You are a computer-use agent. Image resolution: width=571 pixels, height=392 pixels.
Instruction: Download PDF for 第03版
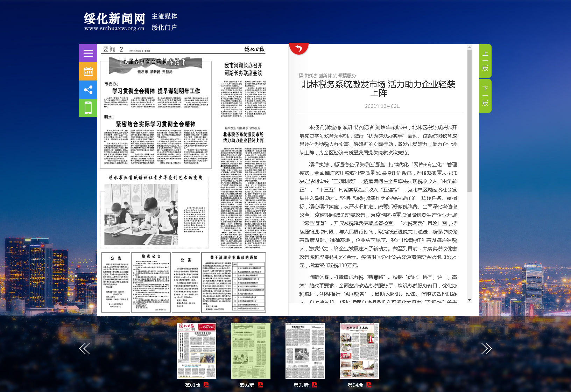(315, 385)
